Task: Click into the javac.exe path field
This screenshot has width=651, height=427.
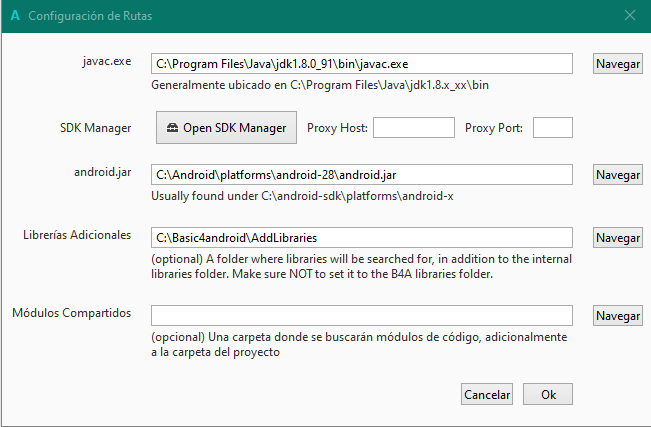Action: click(x=361, y=63)
